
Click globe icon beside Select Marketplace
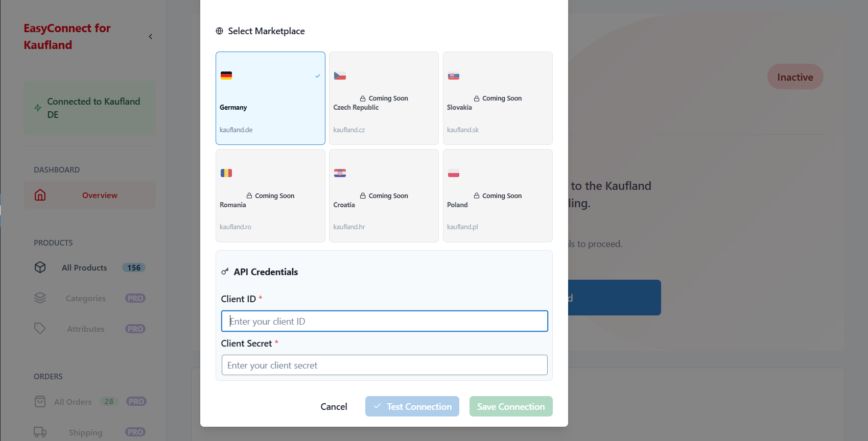tap(220, 31)
